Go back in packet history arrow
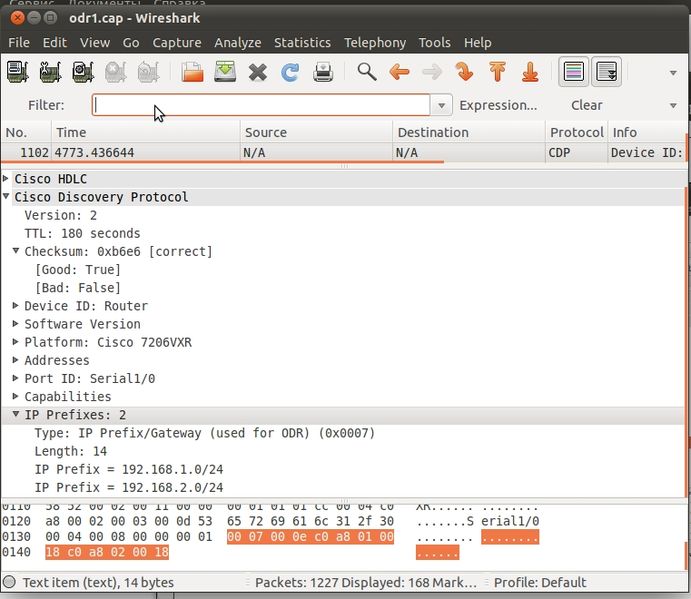Viewport: 691px width, 599px height. (x=399, y=71)
